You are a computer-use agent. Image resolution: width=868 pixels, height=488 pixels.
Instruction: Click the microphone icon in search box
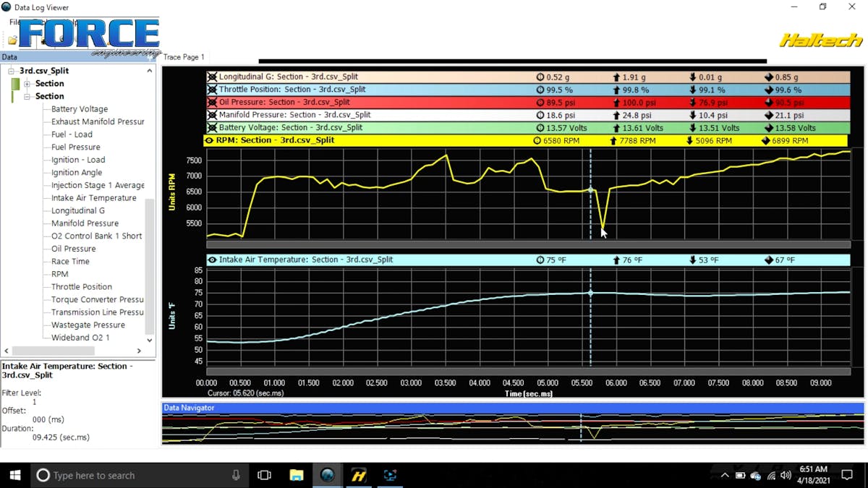[x=236, y=475]
